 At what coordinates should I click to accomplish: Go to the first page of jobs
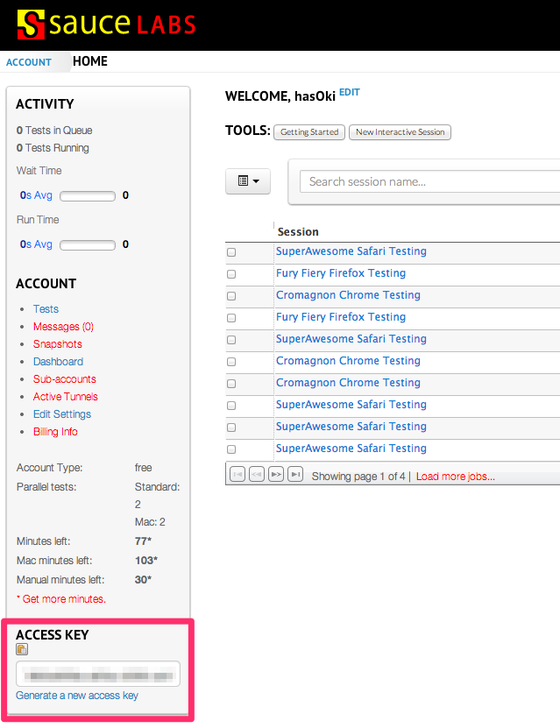(237, 474)
